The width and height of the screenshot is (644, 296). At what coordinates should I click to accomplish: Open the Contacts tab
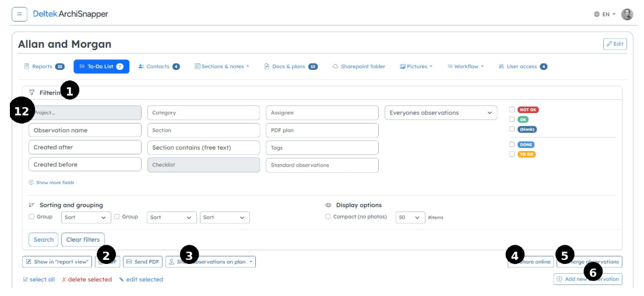pyautogui.click(x=159, y=66)
